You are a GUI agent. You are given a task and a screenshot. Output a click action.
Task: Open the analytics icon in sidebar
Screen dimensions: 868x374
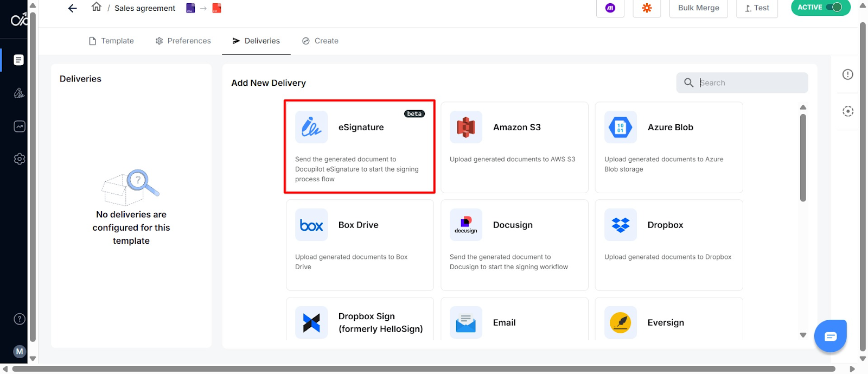click(x=19, y=126)
